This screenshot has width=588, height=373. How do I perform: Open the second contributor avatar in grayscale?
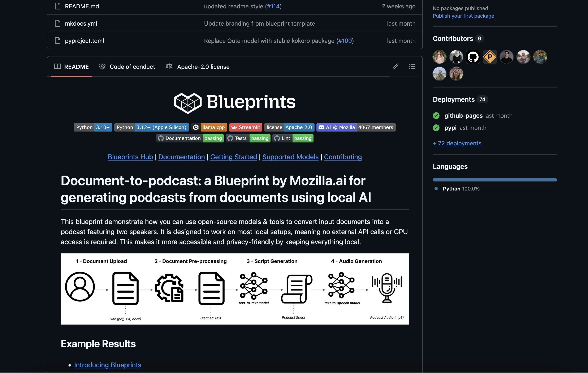click(456, 57)
